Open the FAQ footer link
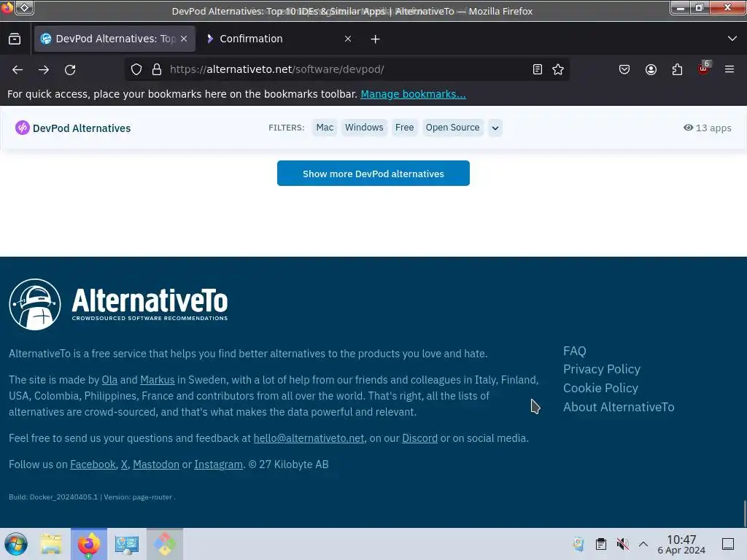 pyautogui.click(x=575, y=351)
